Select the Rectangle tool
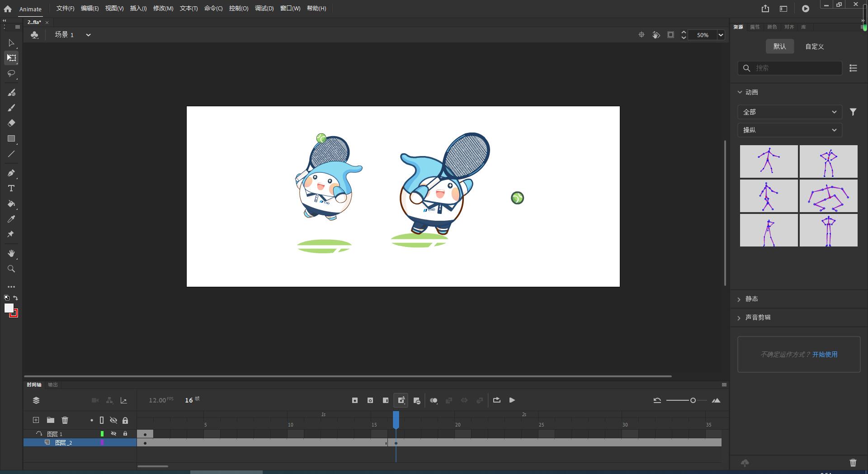 click(x=11, y=138)
